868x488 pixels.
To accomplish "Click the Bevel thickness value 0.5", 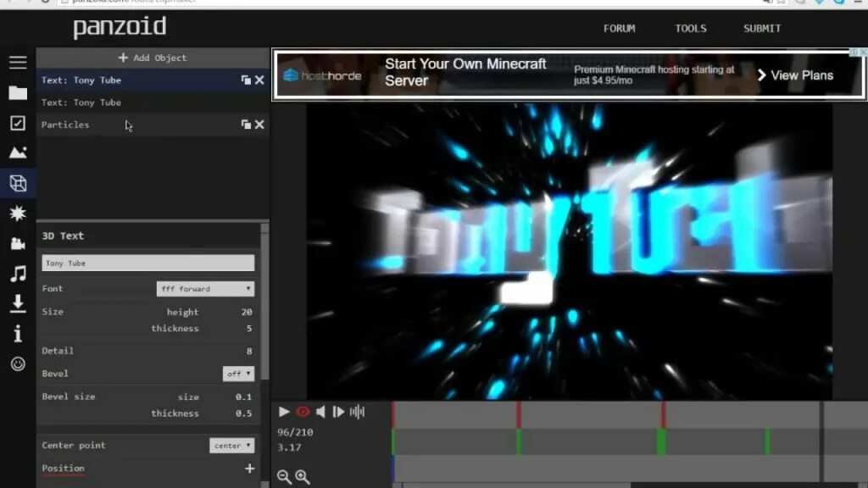I will point(243,413).
